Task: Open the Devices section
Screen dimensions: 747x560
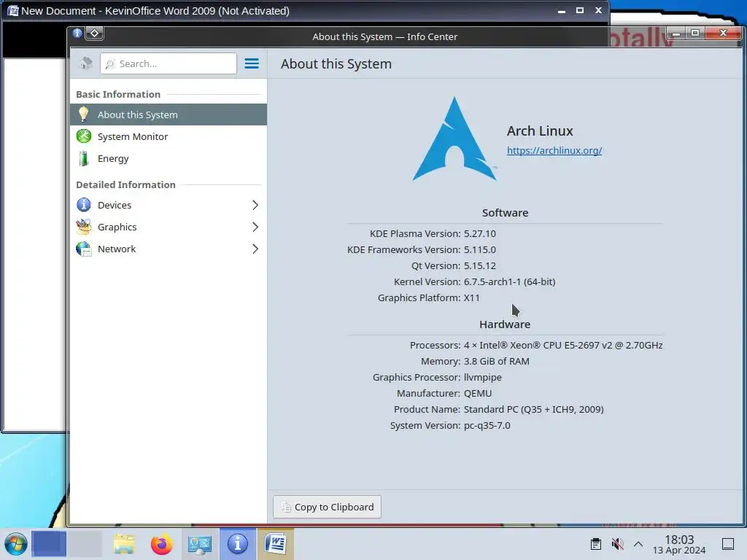Action: click(x=169, y=205)
